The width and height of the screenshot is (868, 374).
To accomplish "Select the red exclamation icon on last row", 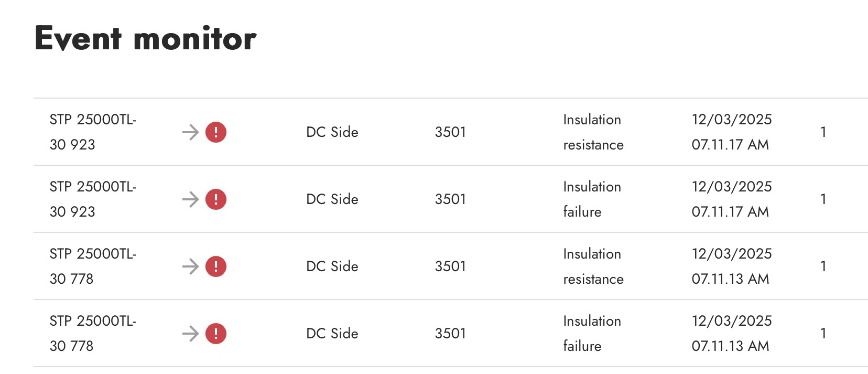I will 215,333.
